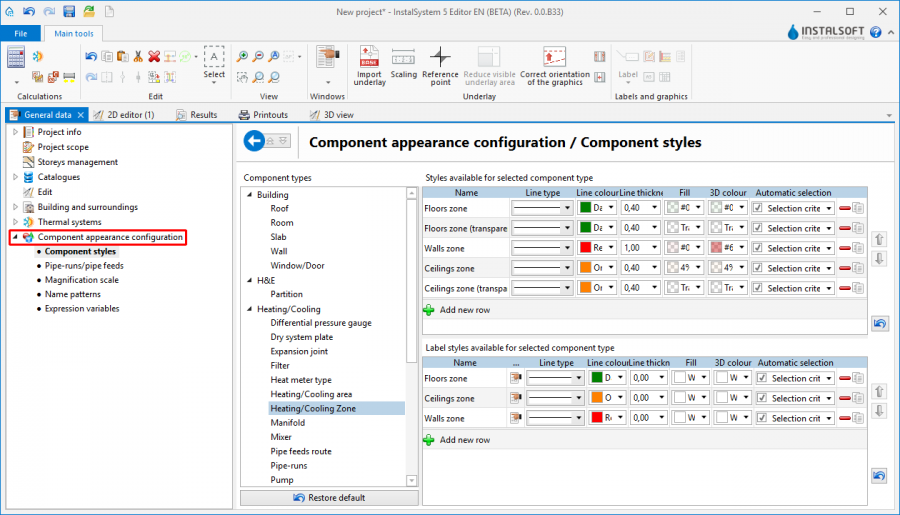Screen dimensions: 900x515
Task: Click the Restore default button
Action: [x=329, y=497]
